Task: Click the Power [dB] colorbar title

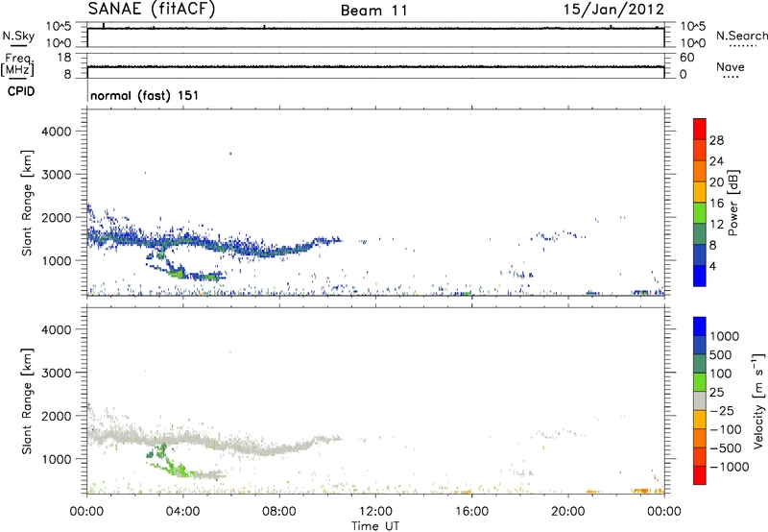Action: tap(732, 203)
